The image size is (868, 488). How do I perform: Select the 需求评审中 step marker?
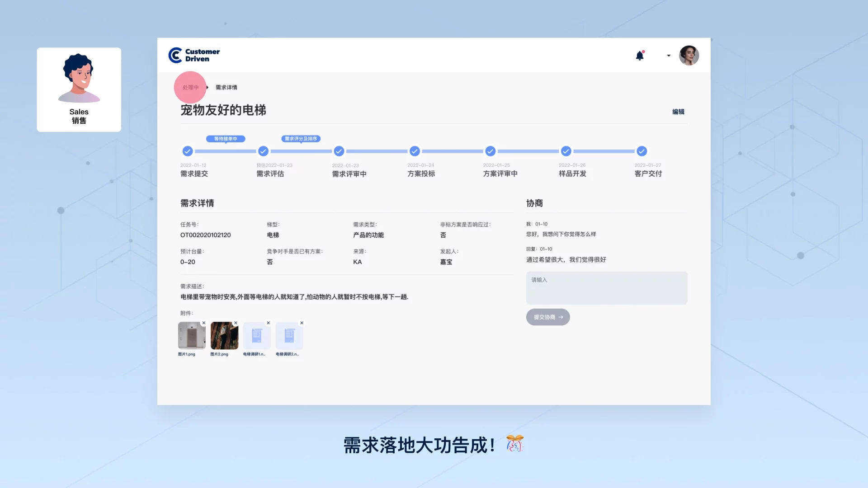click(339, 151)
